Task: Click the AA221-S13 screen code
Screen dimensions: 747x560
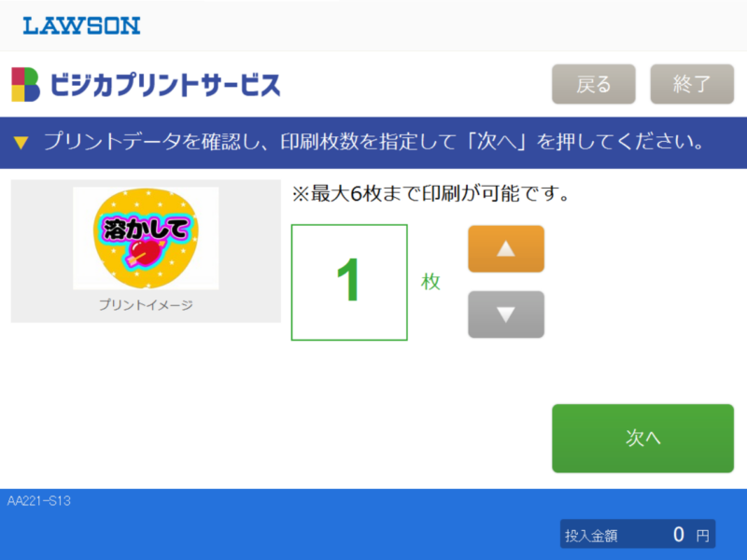Action: [x=39, y=501]
